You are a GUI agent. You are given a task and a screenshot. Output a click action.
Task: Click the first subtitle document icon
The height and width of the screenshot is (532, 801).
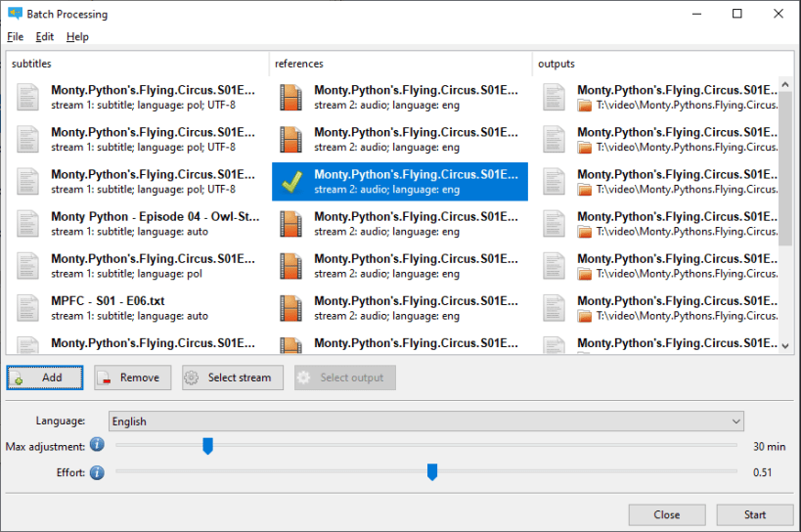pos(27,97)
